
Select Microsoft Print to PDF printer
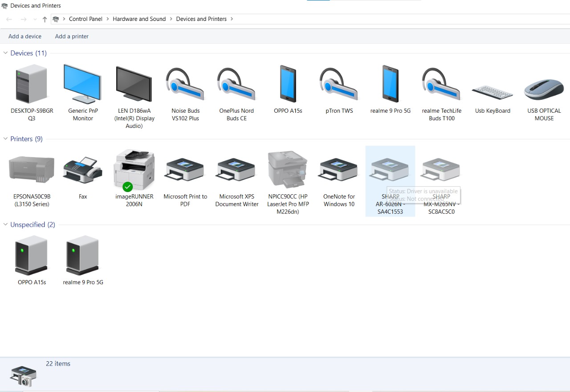pos(185,170)
